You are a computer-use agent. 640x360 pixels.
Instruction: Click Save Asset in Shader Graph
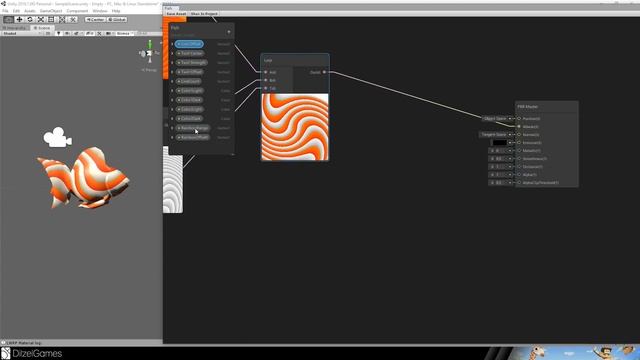pos(176,14)
